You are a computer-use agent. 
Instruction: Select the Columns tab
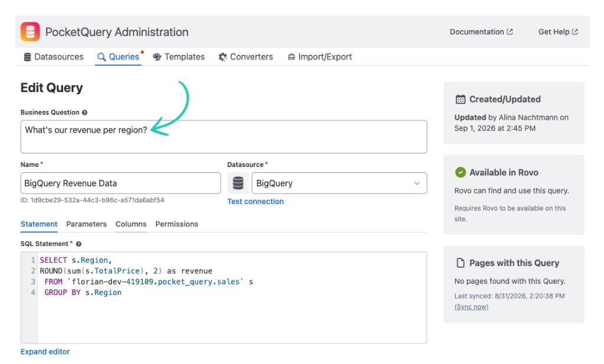coord(131,224)
